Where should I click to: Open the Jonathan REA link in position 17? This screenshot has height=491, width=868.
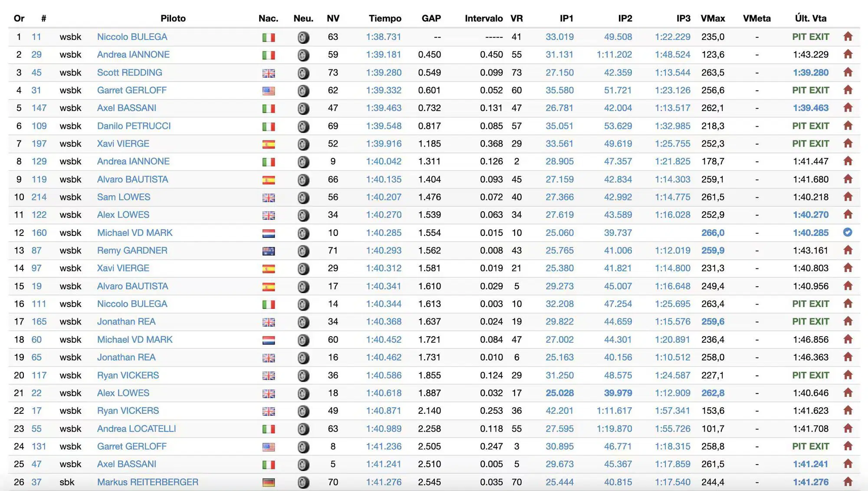click(x=126, y=321)
